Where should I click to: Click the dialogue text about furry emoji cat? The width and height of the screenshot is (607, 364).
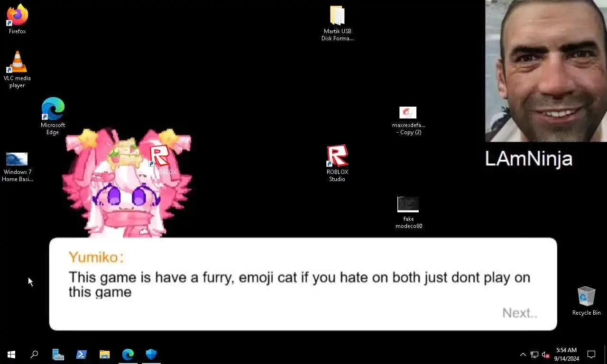click(299, 284)
